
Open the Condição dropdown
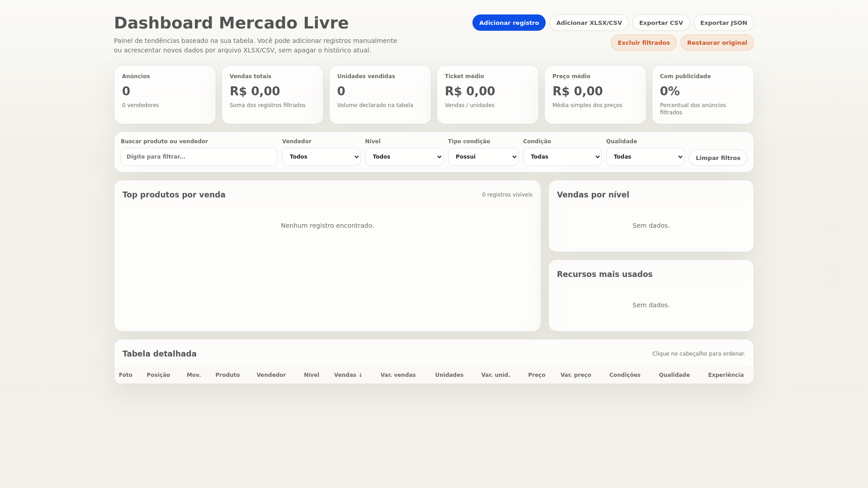562,157
